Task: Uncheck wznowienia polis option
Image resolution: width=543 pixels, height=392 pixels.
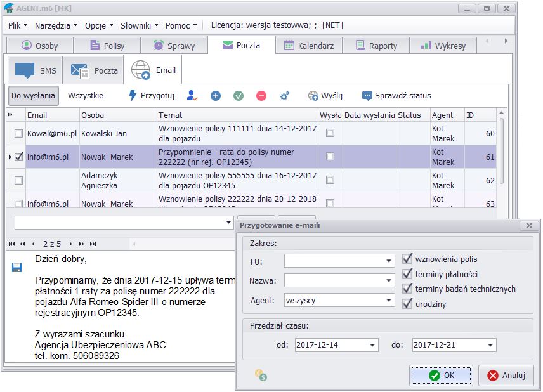Action: (x=407, y=259)
